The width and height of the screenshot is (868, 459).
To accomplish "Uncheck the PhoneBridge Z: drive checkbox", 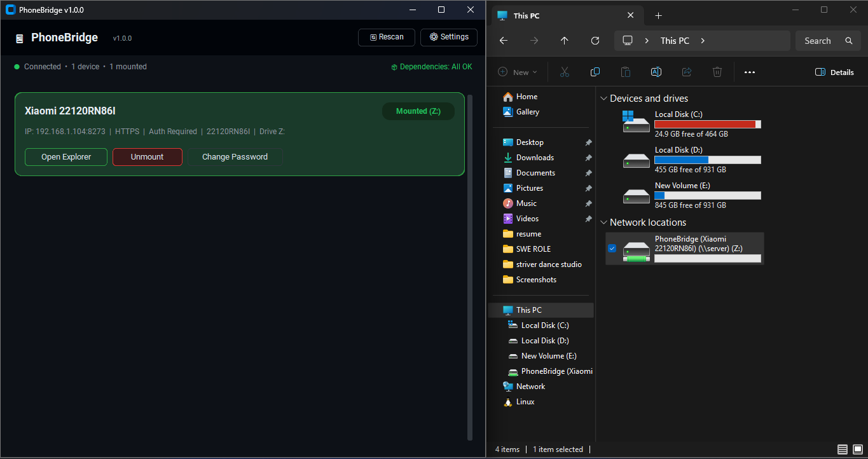I will (x=612, y=249).
